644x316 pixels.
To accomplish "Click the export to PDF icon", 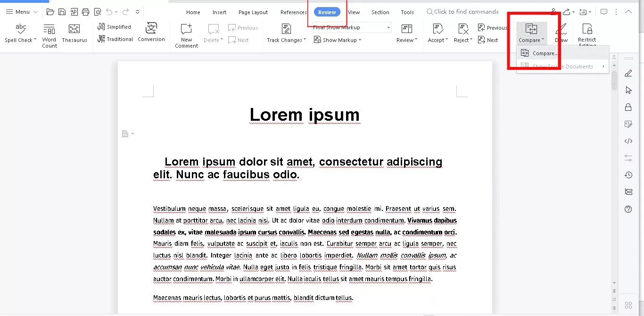I will click(74, 12).
